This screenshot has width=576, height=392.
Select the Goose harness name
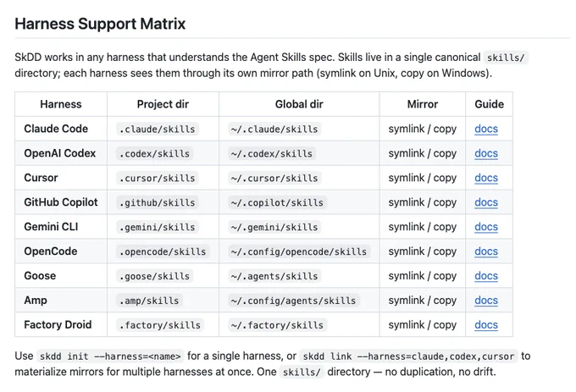tap(40, 276)
